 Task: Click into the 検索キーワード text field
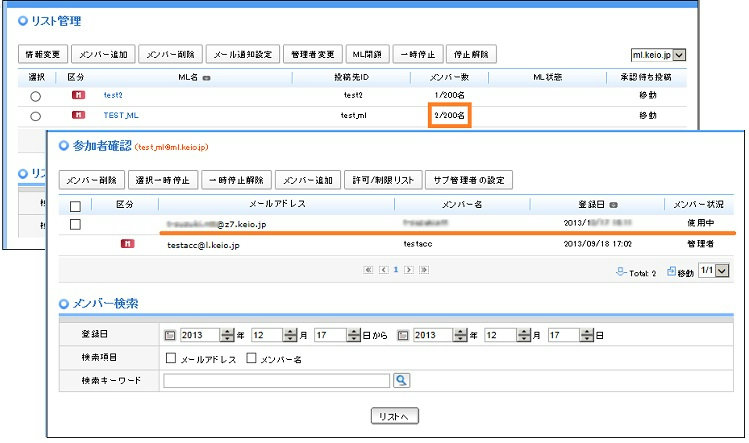coord(277,380)
